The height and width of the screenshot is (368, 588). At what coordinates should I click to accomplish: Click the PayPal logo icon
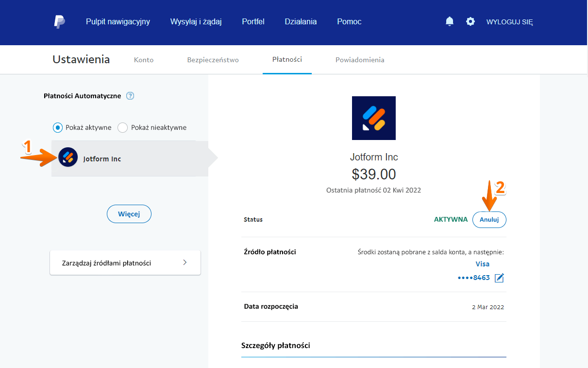59,22
